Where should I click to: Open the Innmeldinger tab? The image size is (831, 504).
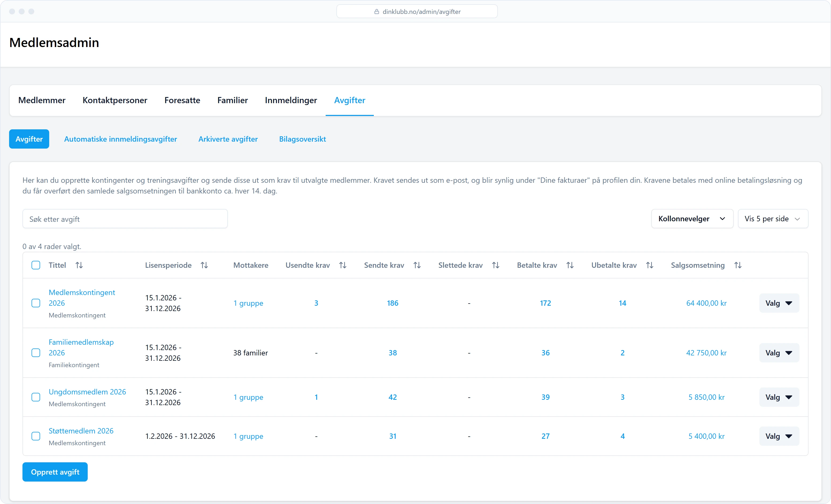(291, 100)
